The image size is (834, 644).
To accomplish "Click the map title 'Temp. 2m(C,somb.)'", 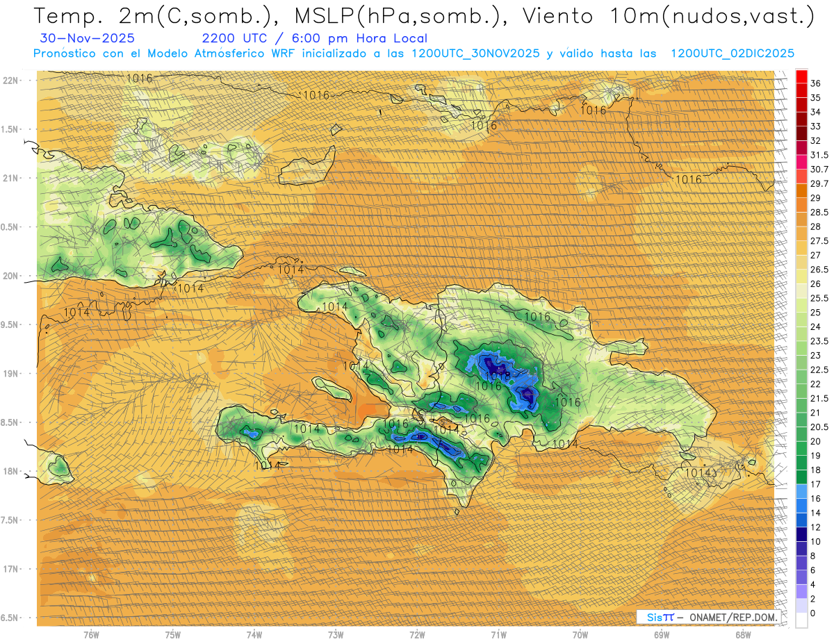I will click(152, 16).
